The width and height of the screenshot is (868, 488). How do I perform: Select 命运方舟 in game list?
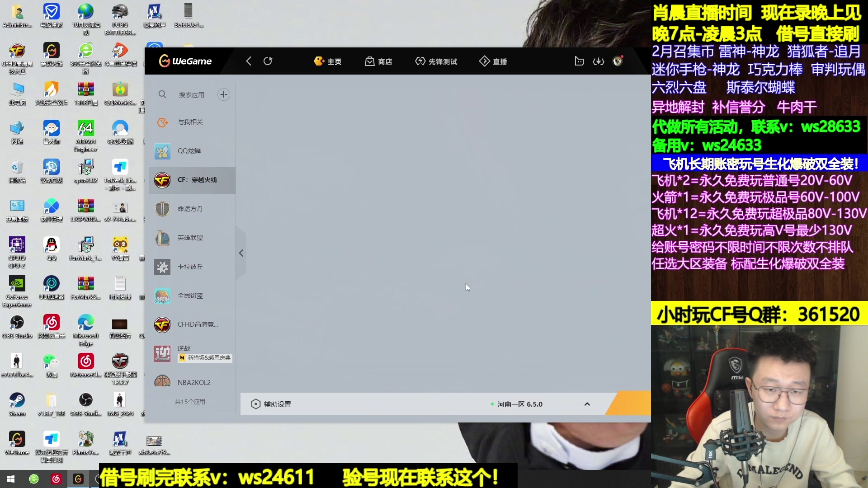(192, 209)
